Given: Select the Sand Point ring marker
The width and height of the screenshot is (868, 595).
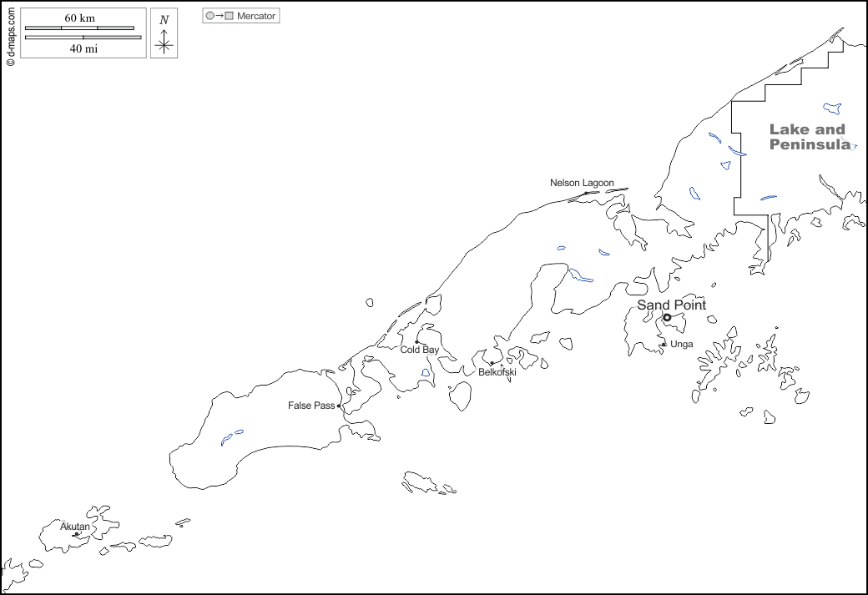Looking at the screenshot, I should (x=667, y=317).
